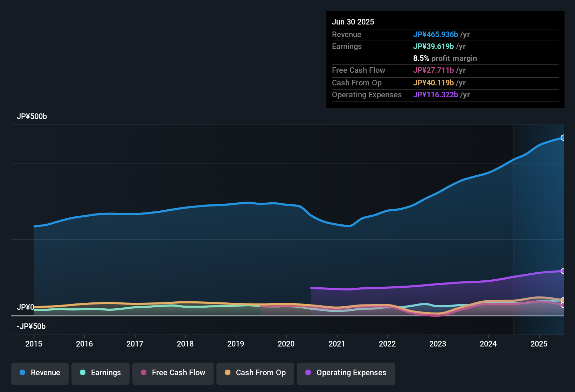
Task: Click the JP¥500b y-axis label
Action: (x=32, y=117)
